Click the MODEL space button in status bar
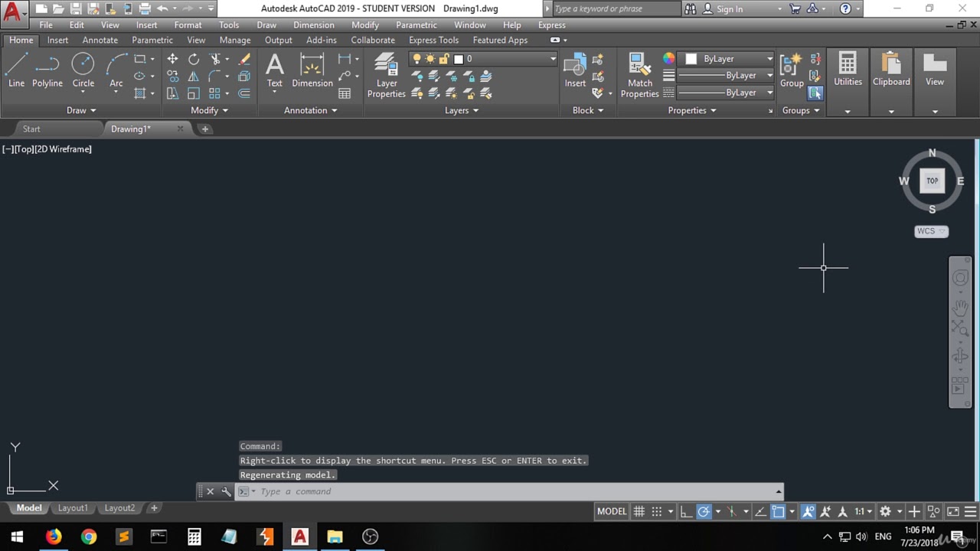This screenshot has height=551, width=980. click(x=612, y=511)
